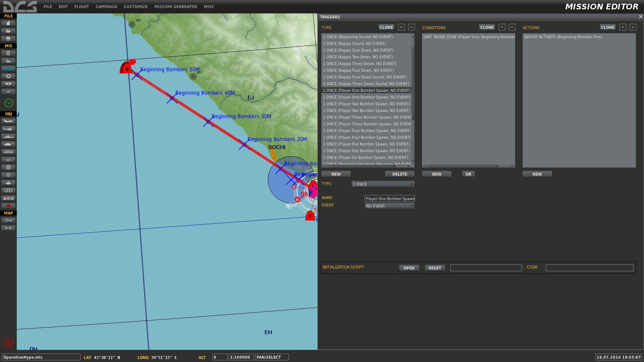Open the weather settings cloud icon
This screenshot has height=362, width=644.
(8, 61)
